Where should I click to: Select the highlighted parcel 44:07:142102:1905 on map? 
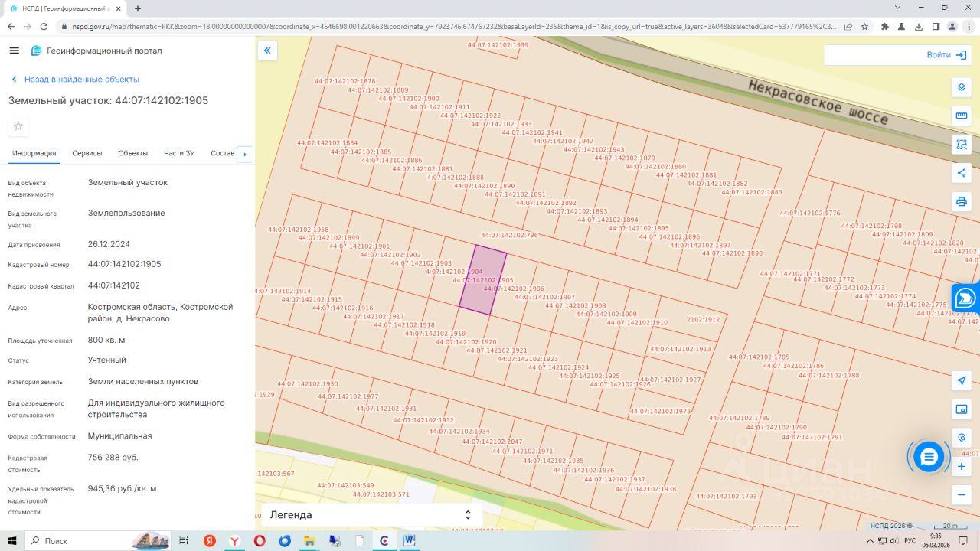tap(483, 281)
